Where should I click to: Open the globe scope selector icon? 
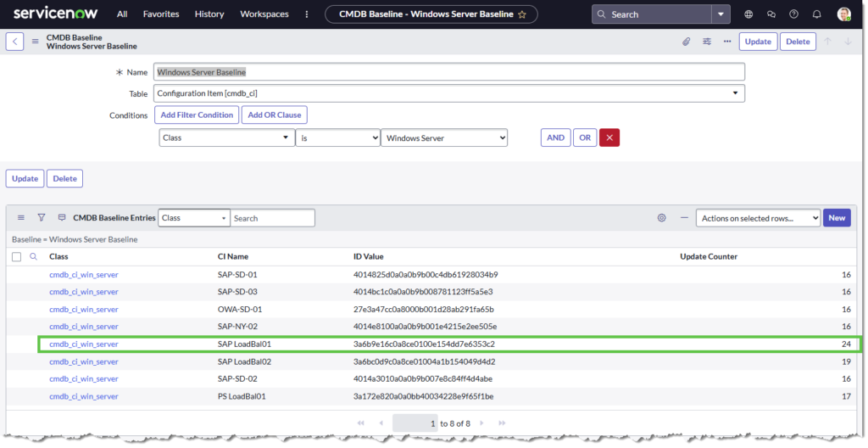click(748, 14)
